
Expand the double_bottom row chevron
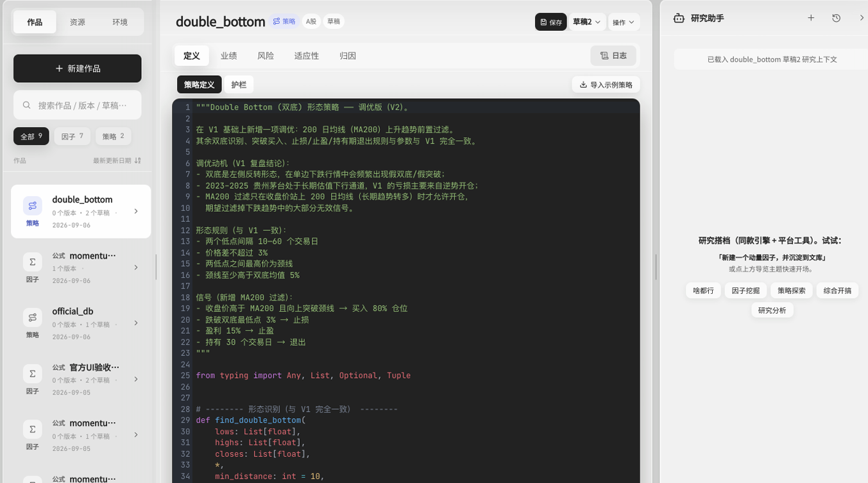coord(135,211)
